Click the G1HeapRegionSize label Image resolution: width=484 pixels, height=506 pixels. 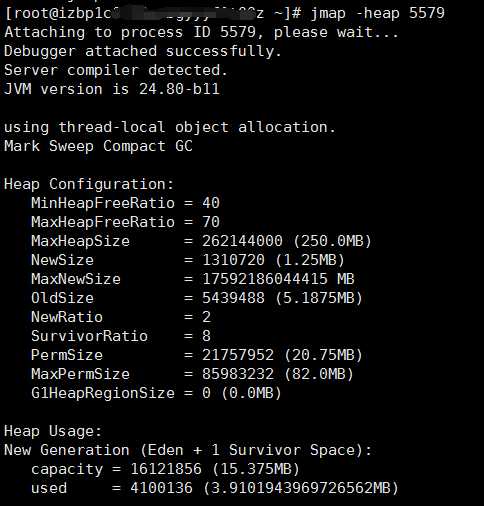(103, 393)
